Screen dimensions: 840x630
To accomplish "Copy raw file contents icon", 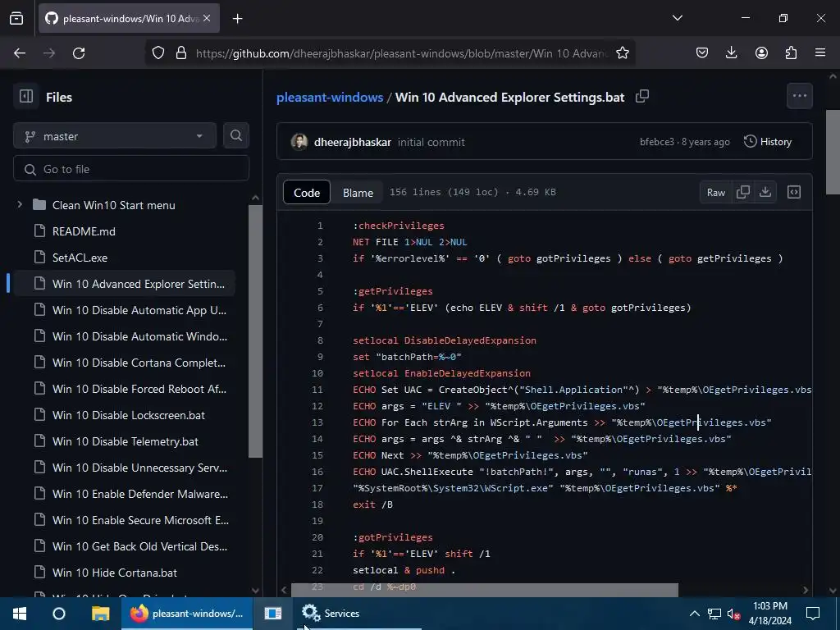I will click(x=743, y=192).
